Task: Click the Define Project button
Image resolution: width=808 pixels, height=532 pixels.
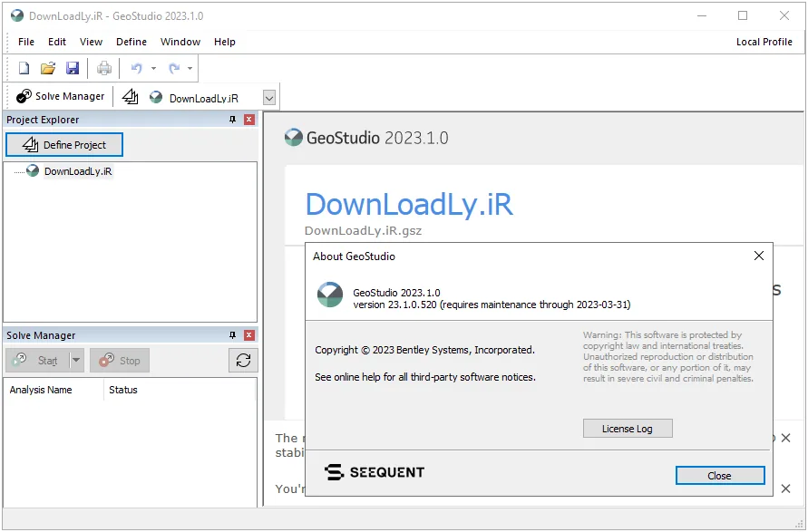Action: point(64,145)
